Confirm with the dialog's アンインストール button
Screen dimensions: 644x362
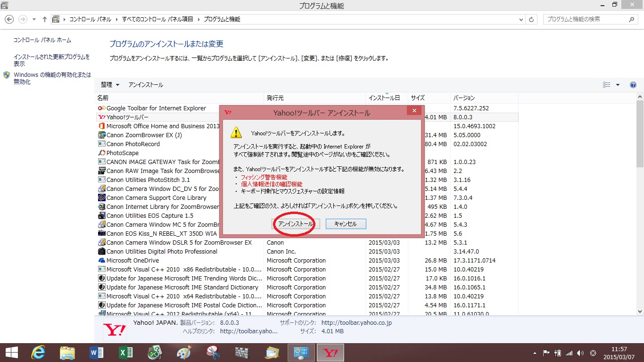click(x=296, y=224)
